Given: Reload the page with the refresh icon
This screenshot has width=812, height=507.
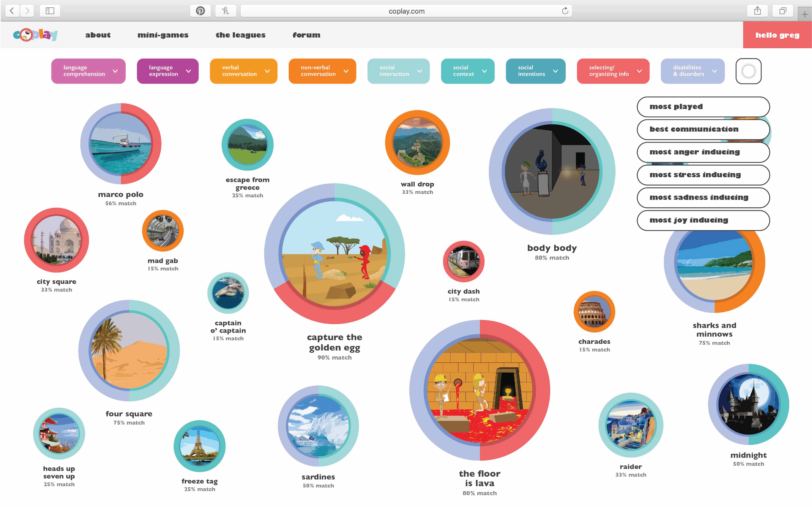Looking at the screenshot, I should [565, 11].
